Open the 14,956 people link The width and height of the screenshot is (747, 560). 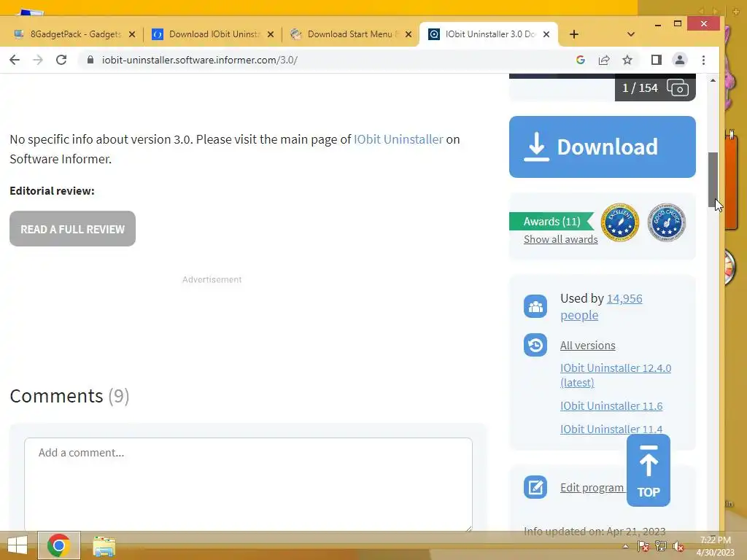tap(601, 307)
